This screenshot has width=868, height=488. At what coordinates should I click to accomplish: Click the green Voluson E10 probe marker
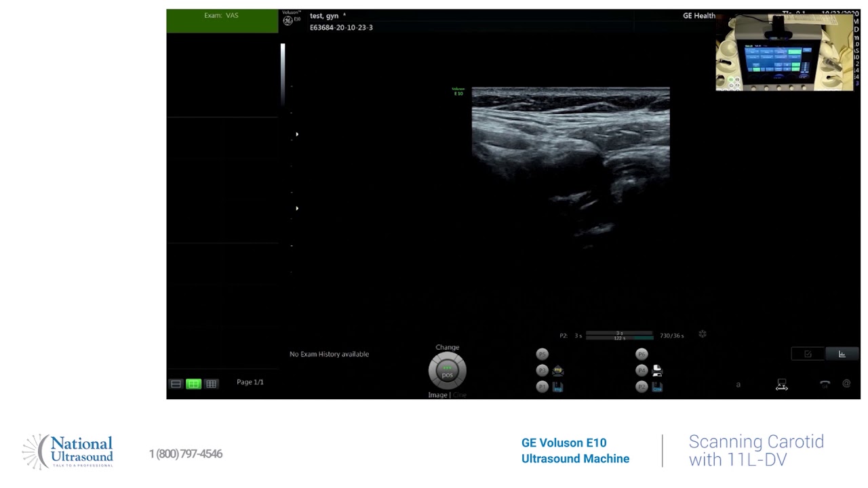[x=458, y=91]
